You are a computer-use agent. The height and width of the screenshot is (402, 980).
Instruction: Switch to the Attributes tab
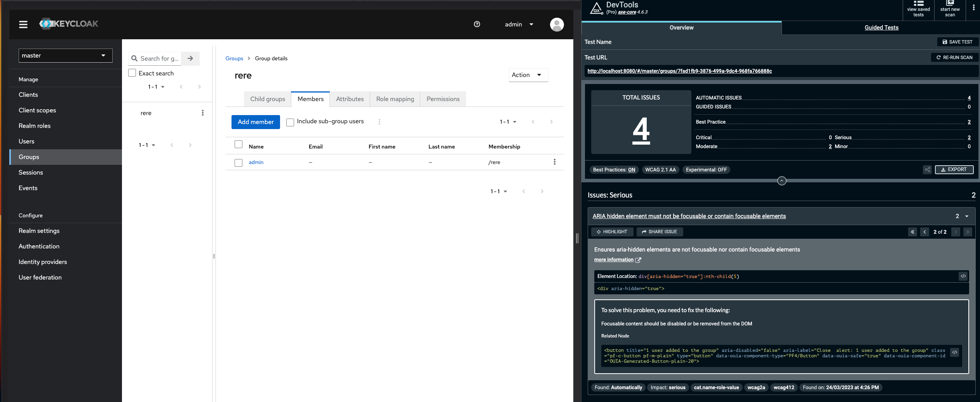point(349,99)
